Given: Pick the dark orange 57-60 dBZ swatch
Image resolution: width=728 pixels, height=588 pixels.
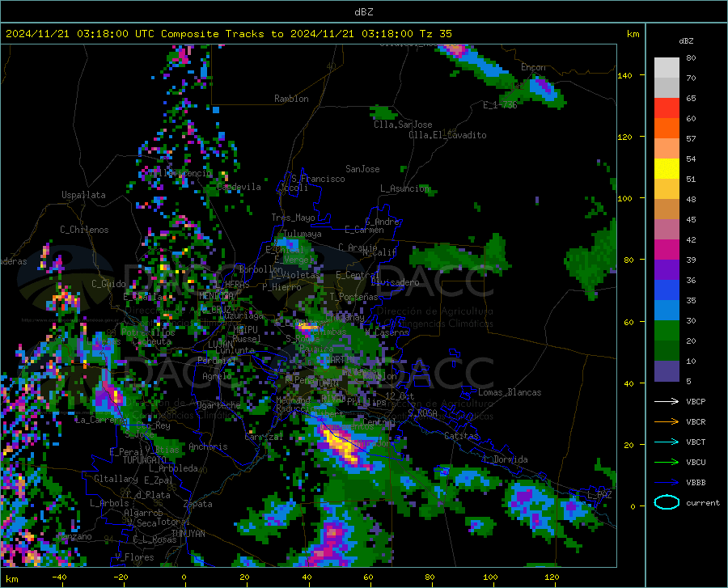Looking at the screenshot, I should pyautogui.click(x=667, y=129).
